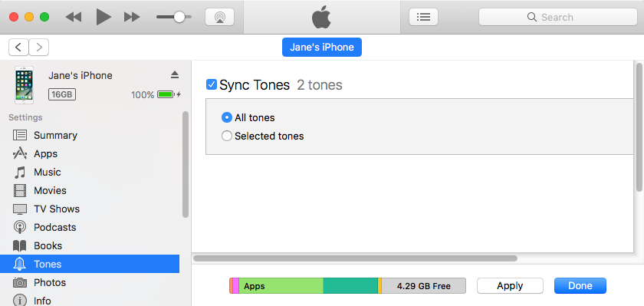This screenshot has width=644, height=306.
Task: Select the All tones radio button
Action: tap(227, 117)
